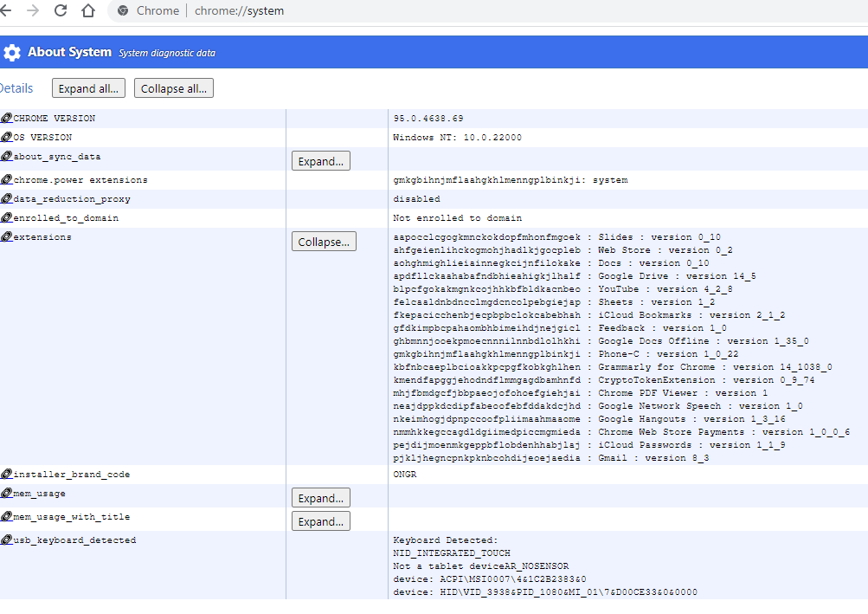
Task: Click the Expand all button
Action: click(88, 88)
